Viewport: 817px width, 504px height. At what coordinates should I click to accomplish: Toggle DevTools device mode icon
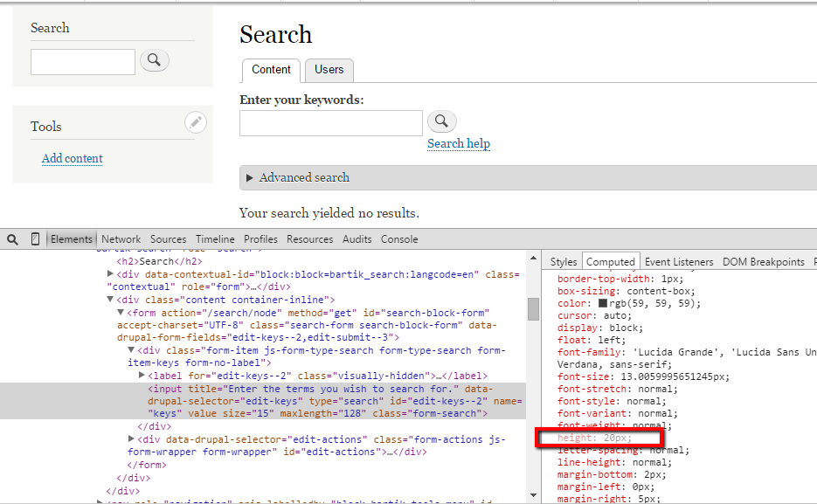(x=35, y=239)
